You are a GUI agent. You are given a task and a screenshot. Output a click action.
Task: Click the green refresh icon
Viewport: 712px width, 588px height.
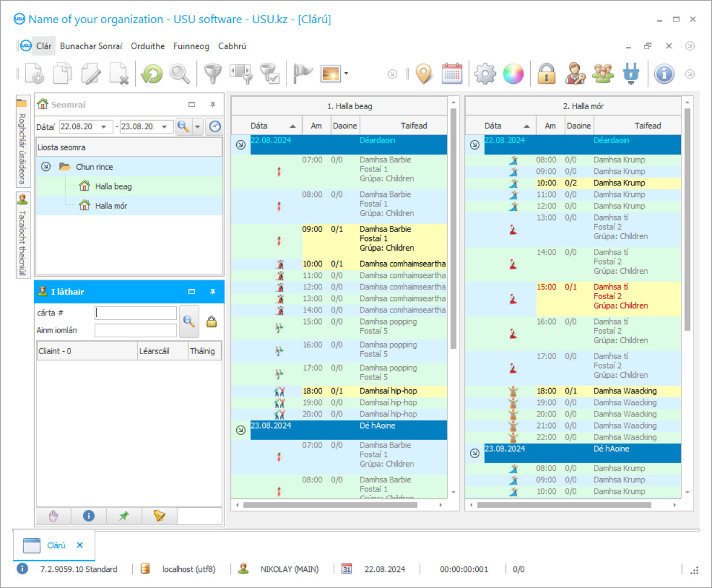(x=152, y=74)
